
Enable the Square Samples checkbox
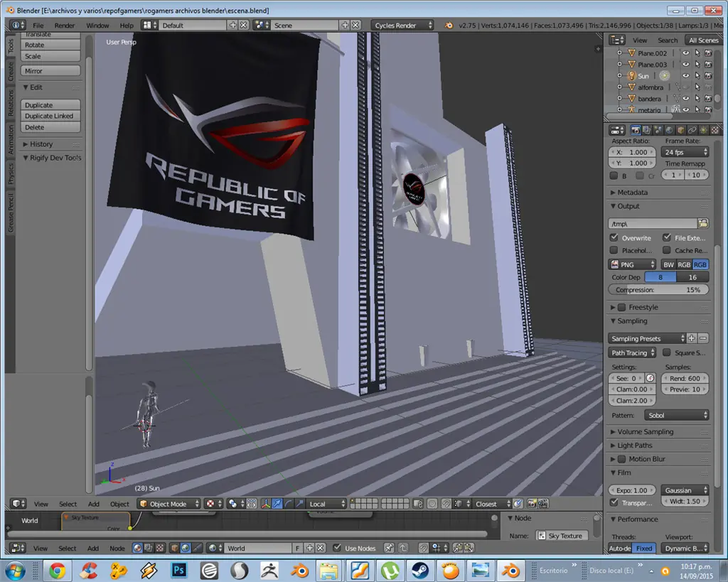(667, 352)
